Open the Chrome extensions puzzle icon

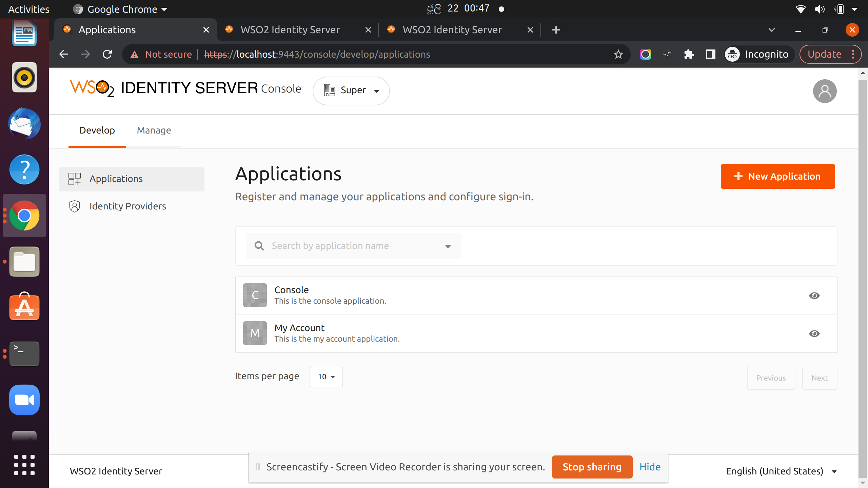(689, 54)
